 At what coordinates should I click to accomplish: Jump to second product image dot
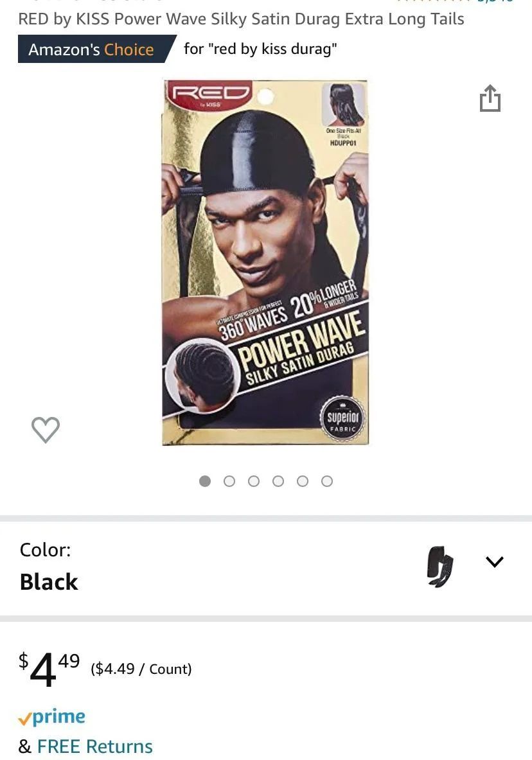(x=229, y=481)
